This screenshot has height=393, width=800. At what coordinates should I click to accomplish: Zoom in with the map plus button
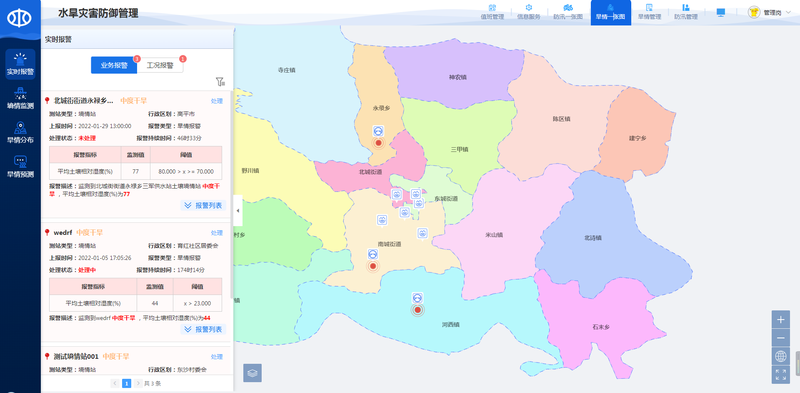click(x=780, y=320)
